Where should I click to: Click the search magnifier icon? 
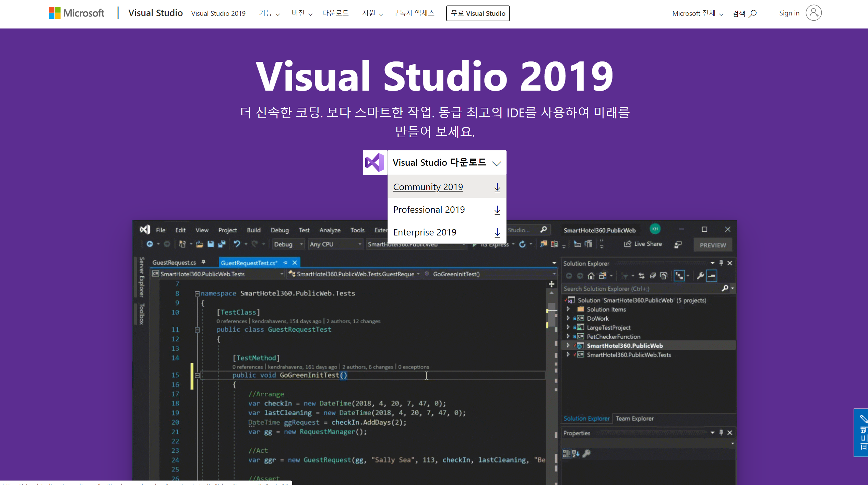click(753, 14)
